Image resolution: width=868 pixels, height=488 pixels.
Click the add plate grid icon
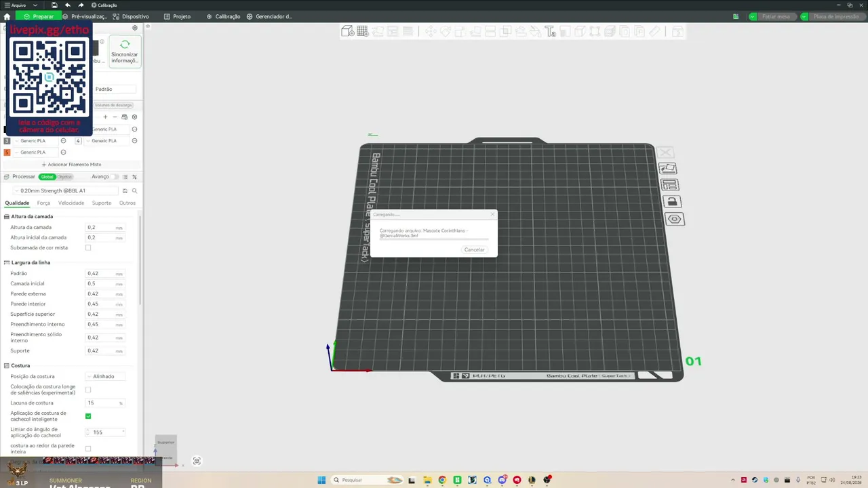tap(363, 31)
